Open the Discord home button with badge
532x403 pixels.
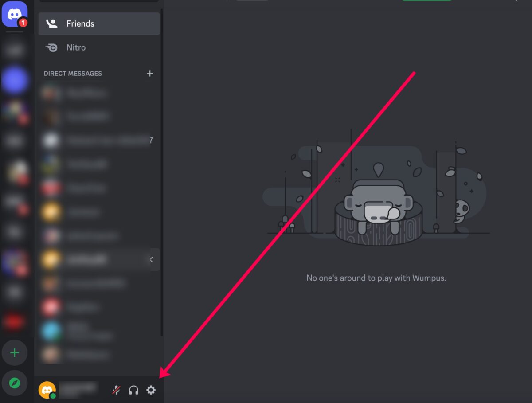point(15,14)
